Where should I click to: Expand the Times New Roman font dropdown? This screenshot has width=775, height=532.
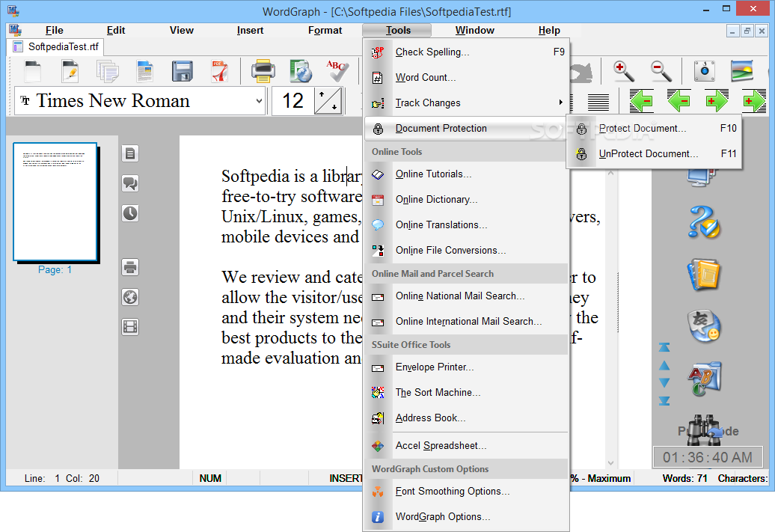[259, 101]
